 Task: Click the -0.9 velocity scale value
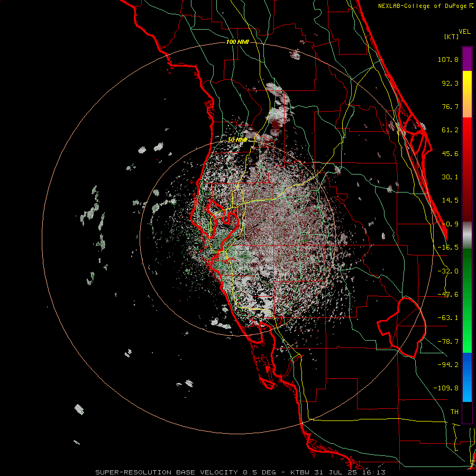pyautogui.click(x=450, y=224)
